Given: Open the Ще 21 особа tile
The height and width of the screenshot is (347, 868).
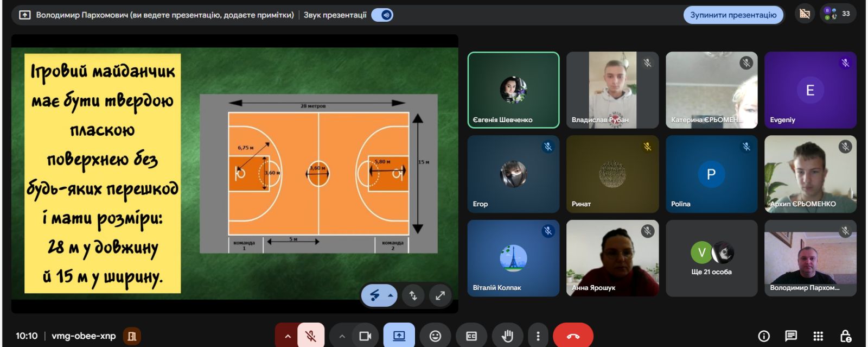Looking at the screenshot, I should pyautogui.click(x=711, y=258).
